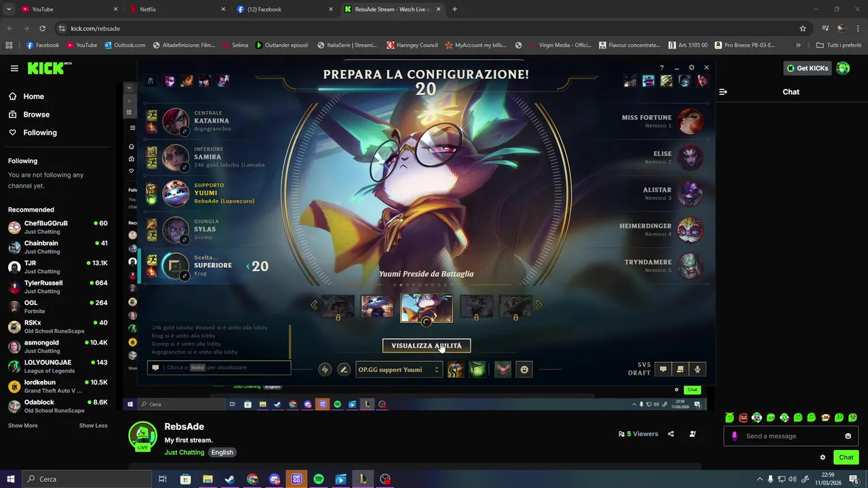Viewport: 868px width, 488px height.
Task: Open the OP.GG support Yuumi rune dropdown
Action: point(399,369)
